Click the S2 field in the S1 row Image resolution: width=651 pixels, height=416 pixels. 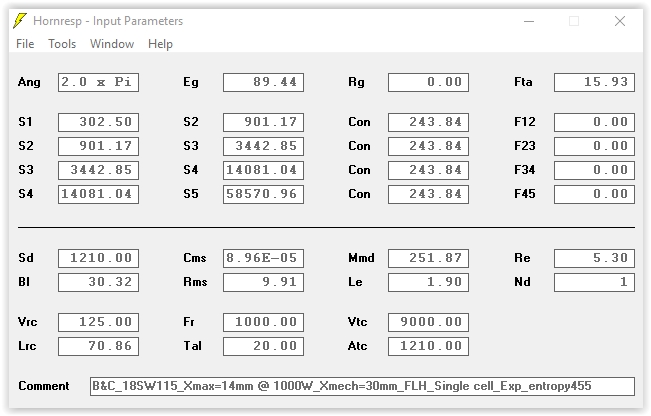(263, 122)
